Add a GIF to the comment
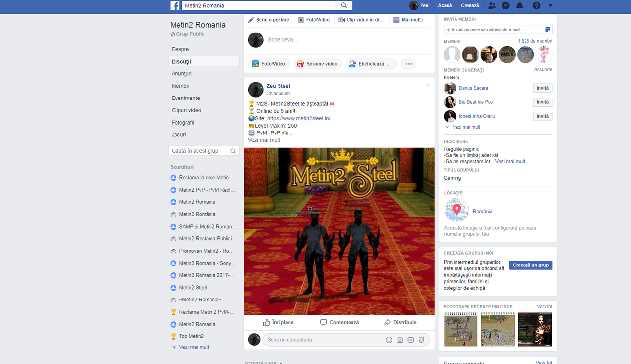The width and height of the screenshot is (631, 364). (x=411, y=340)
